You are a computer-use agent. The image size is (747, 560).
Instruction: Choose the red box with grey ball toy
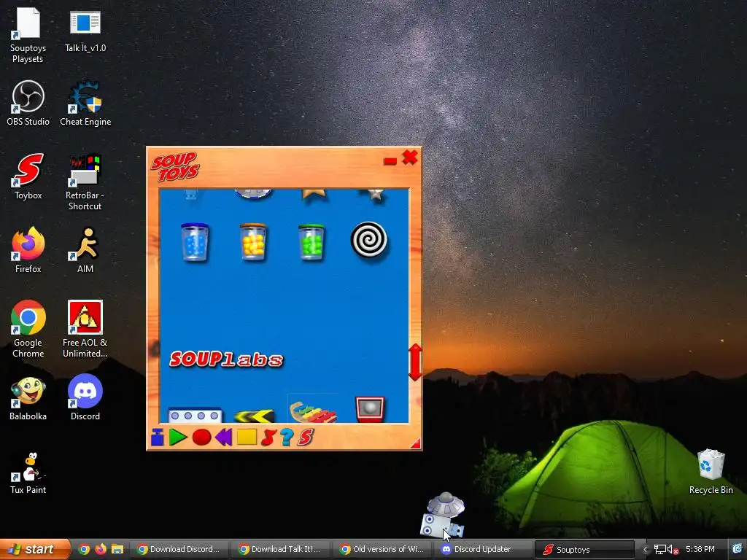(370, 410)
